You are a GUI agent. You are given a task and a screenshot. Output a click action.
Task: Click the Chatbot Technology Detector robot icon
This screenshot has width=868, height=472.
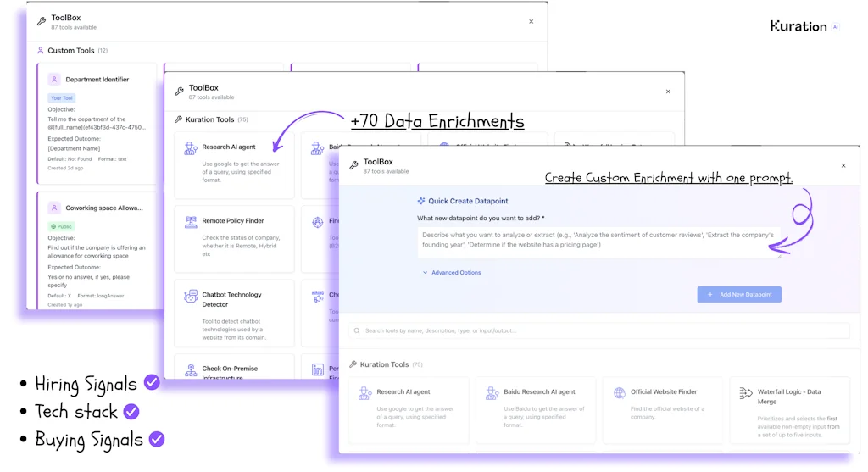coord(191,297)
